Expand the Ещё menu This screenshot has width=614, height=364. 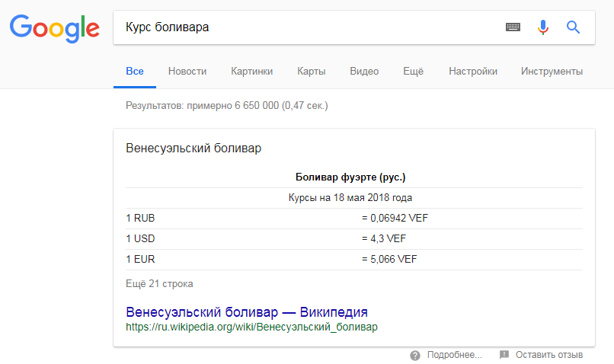(414, 72)
